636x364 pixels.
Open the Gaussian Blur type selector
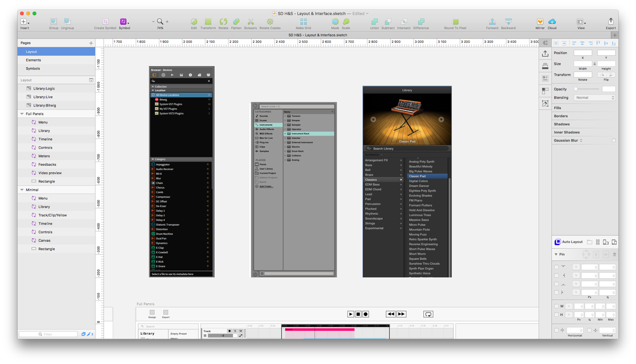[x=581, y=140]
